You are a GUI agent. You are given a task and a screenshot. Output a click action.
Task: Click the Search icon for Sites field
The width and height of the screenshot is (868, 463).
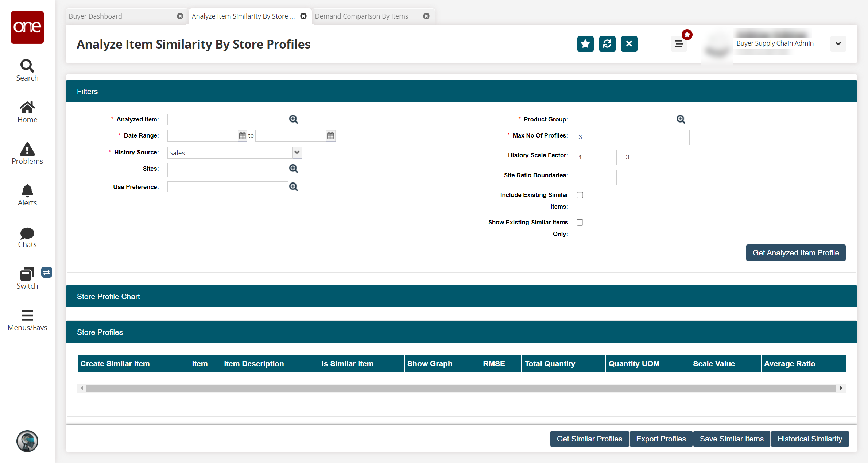[x=294, y=168]
